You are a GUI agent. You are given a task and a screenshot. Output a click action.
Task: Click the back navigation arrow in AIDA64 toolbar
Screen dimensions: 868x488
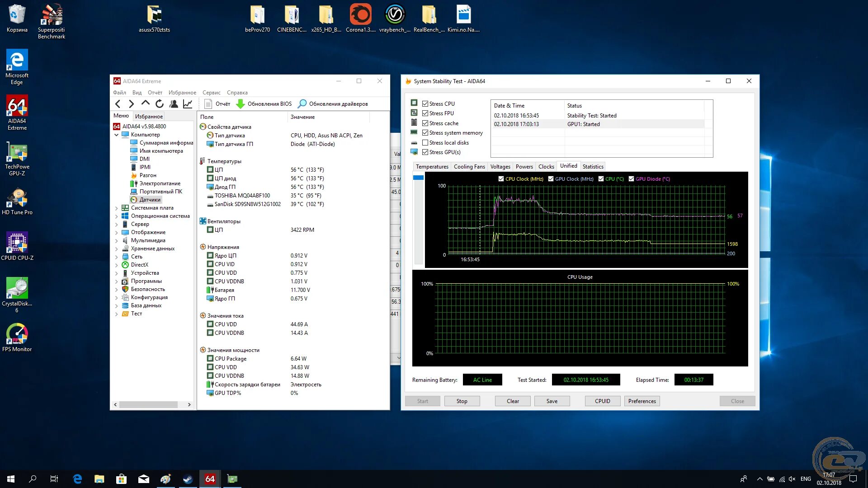118,103
